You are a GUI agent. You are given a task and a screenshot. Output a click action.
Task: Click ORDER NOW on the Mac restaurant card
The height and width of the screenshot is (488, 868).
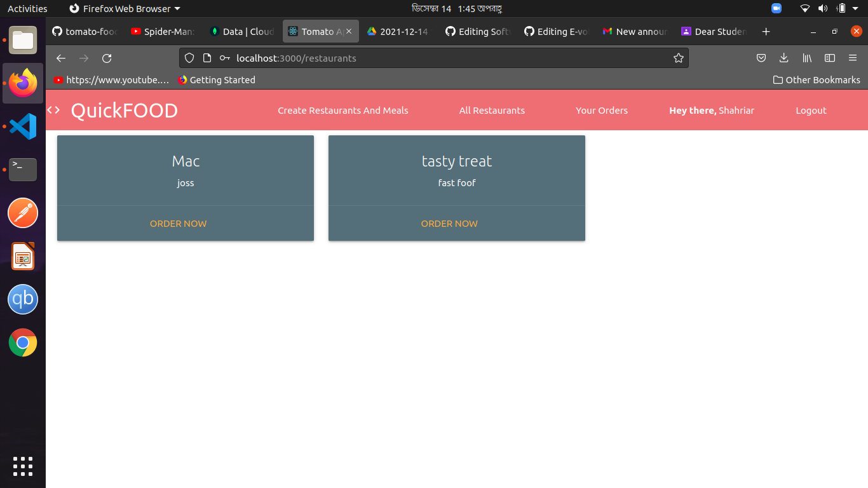coord(178,224)
